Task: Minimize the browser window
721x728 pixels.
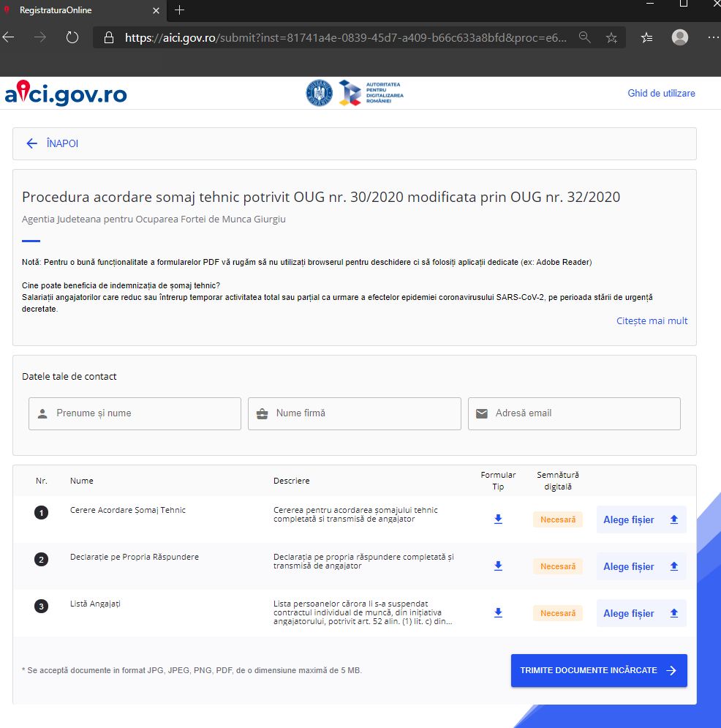Action: coord(650,3)
